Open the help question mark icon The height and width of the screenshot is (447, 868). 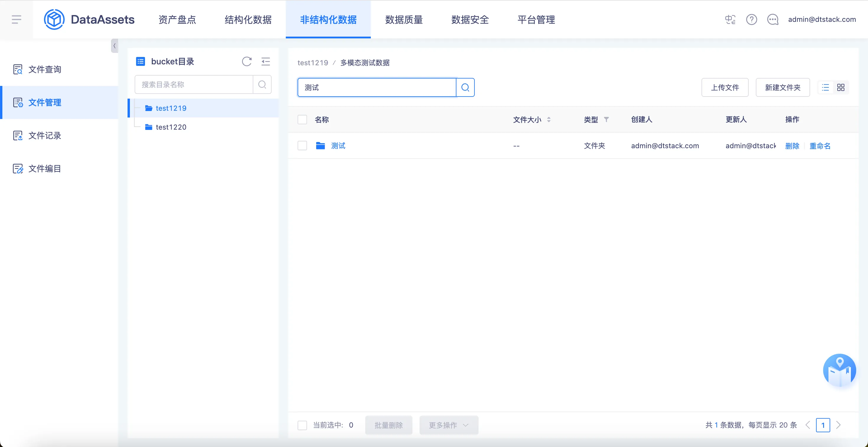click(751, 19)
